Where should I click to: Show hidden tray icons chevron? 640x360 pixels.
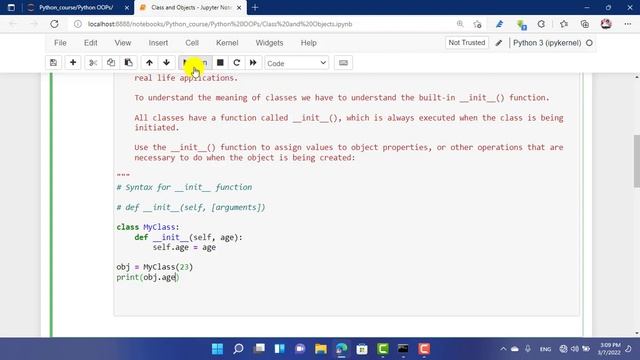503,349
